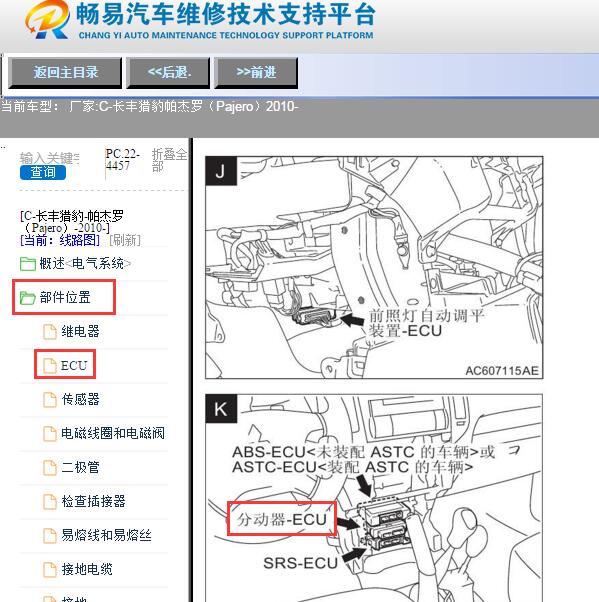Click document icon beside ECU
This screenshot has width=599, height=602.
coord(50,366)
